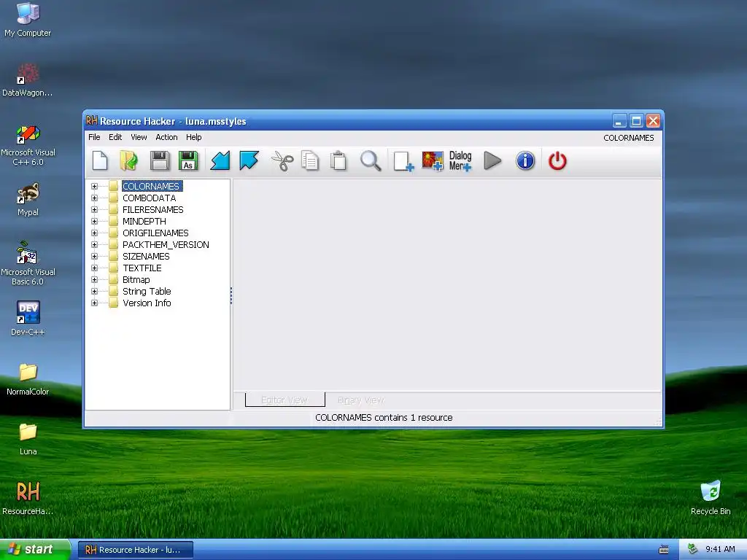Click the Start button
The image size is (747, 560).
(35, 550)
